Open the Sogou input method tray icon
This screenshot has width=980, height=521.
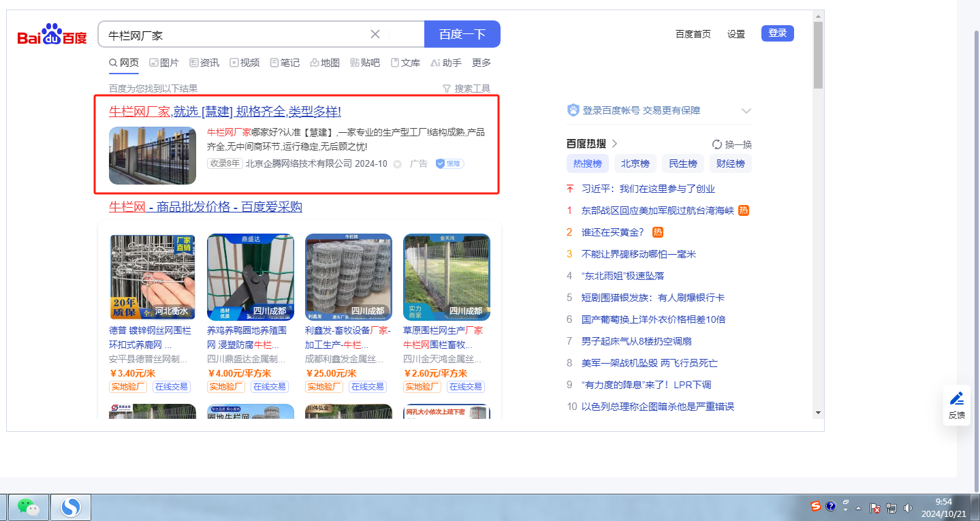(x=815, y=507)
